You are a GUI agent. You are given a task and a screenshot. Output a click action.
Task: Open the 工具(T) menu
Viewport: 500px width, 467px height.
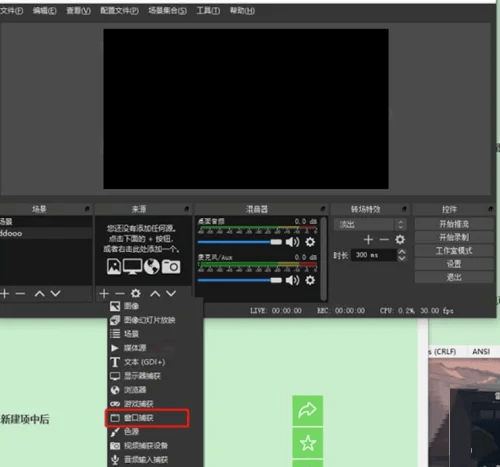point(208,11)
